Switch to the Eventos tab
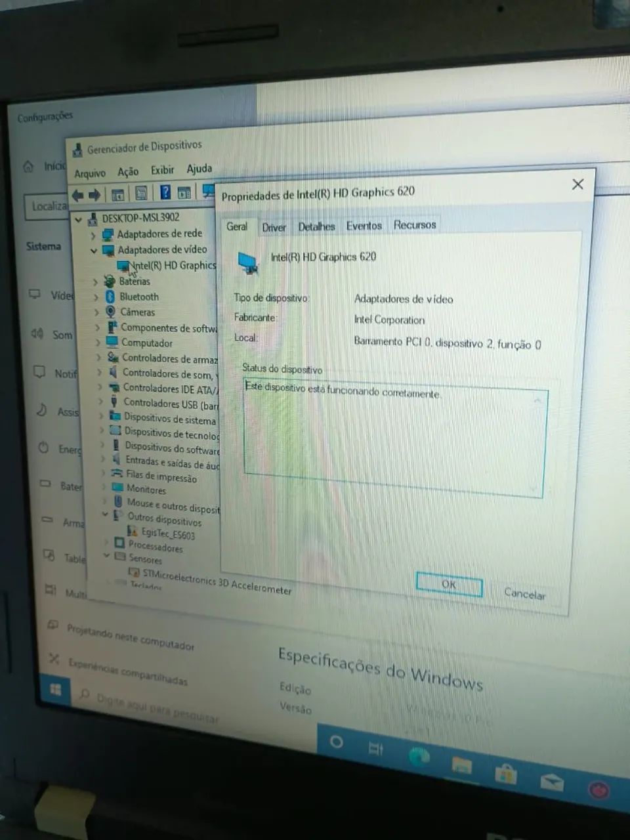Screen dimensions: 630x840 pyautogui.click(x=364, y=226)
